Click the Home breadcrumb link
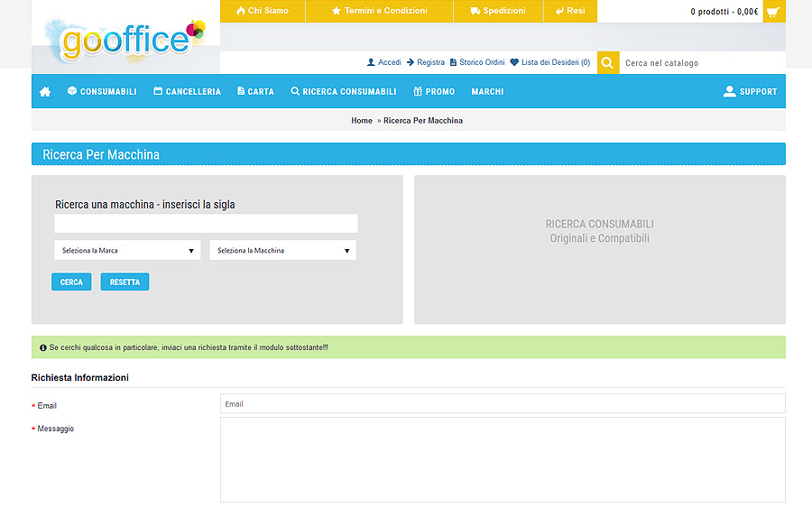812x508 pixels. click(x=362, y=120)
